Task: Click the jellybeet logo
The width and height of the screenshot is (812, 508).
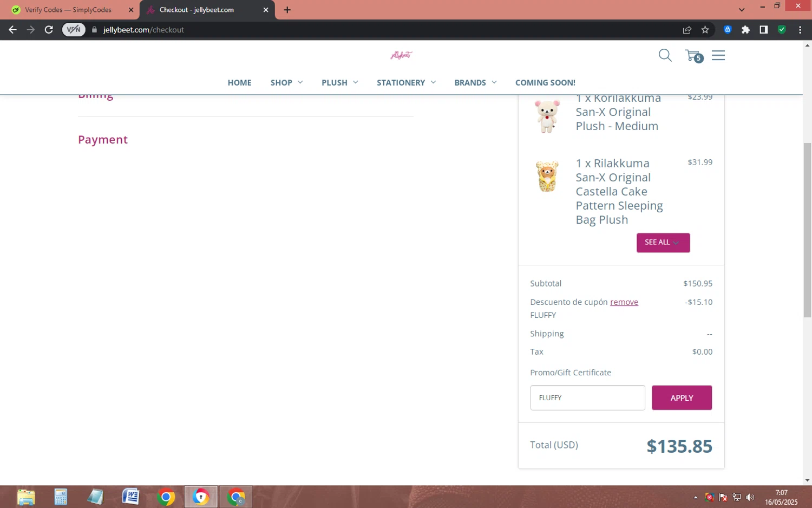Action: pyautogui.click(x=401, y=55)
